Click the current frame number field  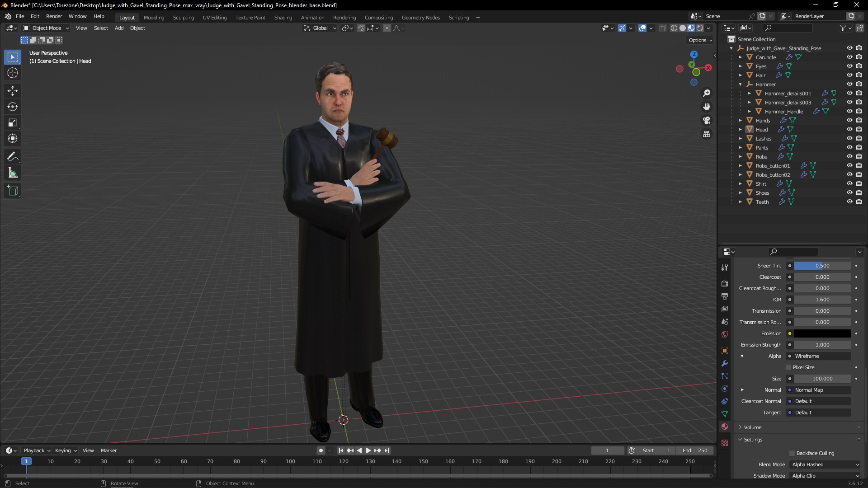(607, 450)
